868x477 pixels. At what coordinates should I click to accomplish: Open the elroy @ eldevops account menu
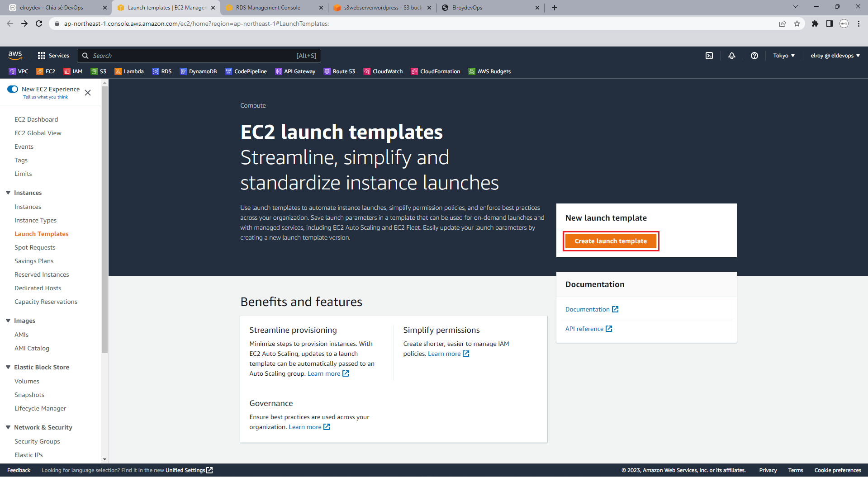click(x=835, y=56)
